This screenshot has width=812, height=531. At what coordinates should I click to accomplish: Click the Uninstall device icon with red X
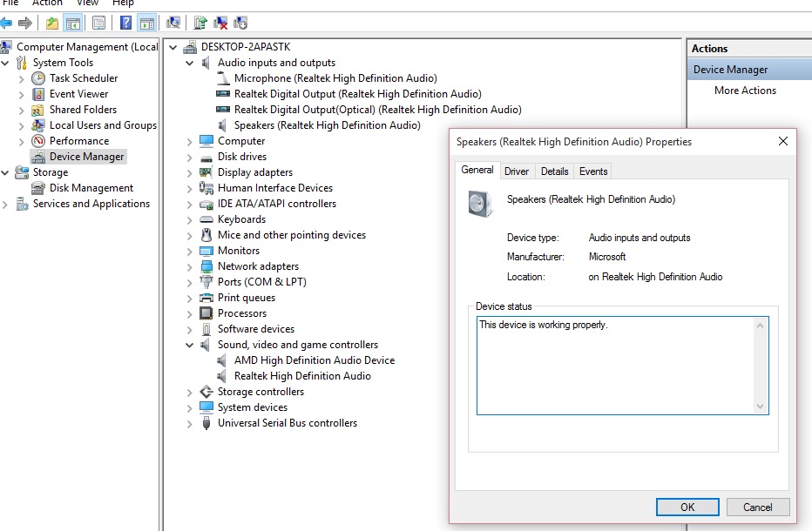(x=220, y=23)
